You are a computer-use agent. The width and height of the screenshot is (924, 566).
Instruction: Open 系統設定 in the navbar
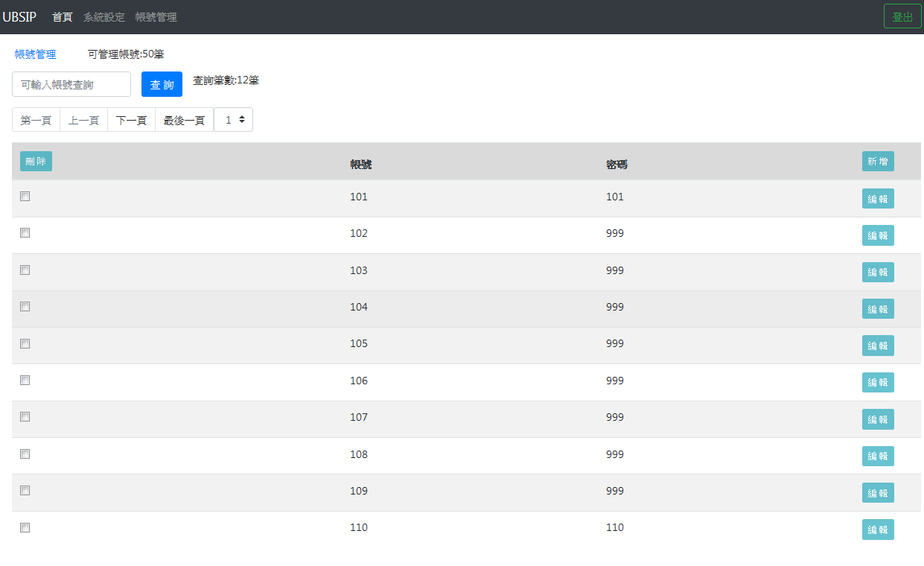click(x=104, y=17)
